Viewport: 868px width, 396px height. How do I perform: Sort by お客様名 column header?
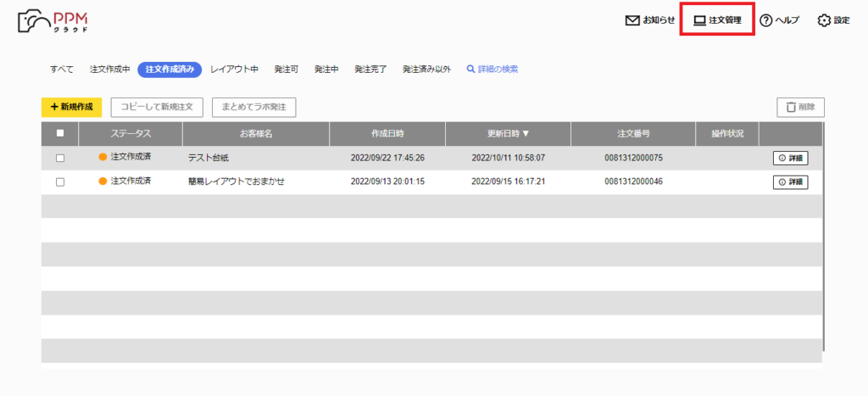point(256,134)
